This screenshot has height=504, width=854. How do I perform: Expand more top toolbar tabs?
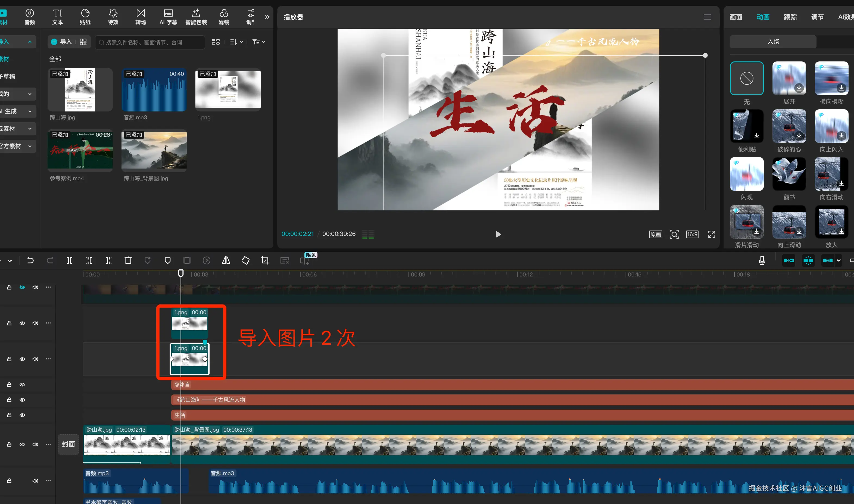coord(267,17)
